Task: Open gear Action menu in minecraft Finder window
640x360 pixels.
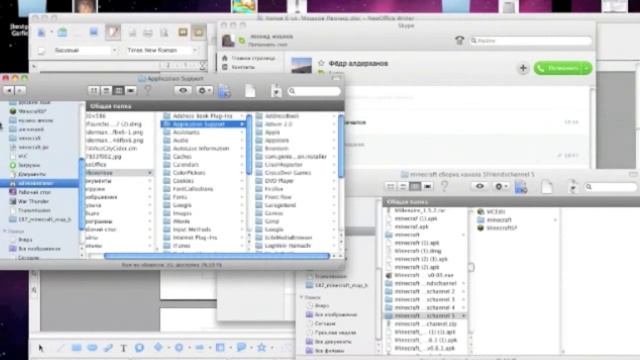Action: pyautogui.click(x=500, y=187)
